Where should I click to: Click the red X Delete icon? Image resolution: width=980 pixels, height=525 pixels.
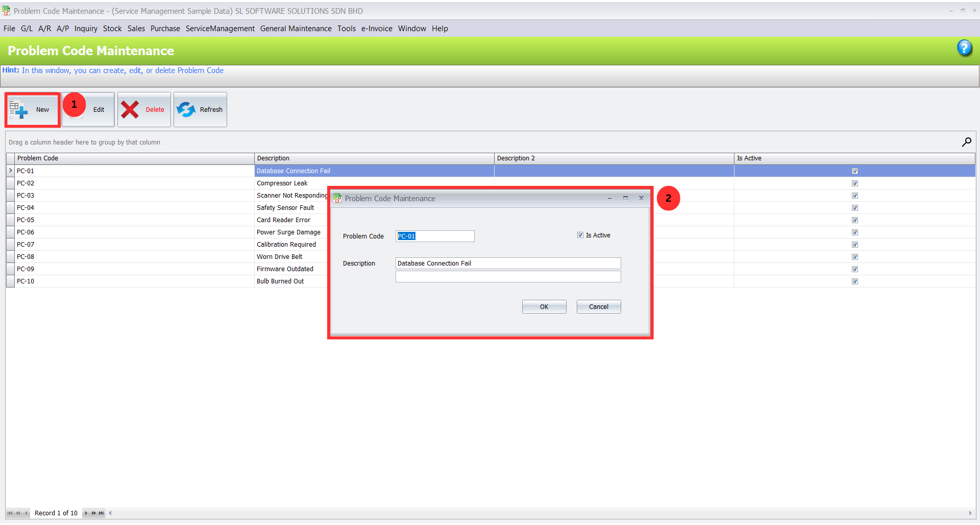point(130,110)
